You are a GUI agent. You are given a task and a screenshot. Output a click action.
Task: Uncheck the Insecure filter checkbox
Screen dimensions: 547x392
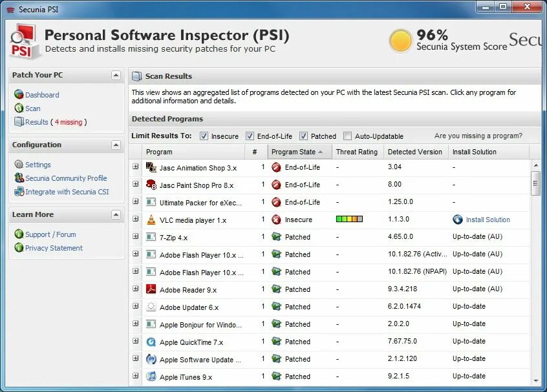(204, 136)
